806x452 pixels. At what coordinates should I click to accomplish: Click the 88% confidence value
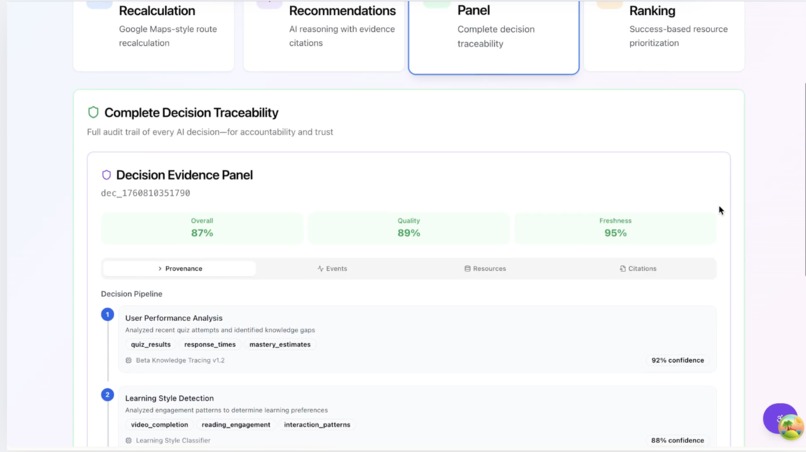click(x=677, y=441)
